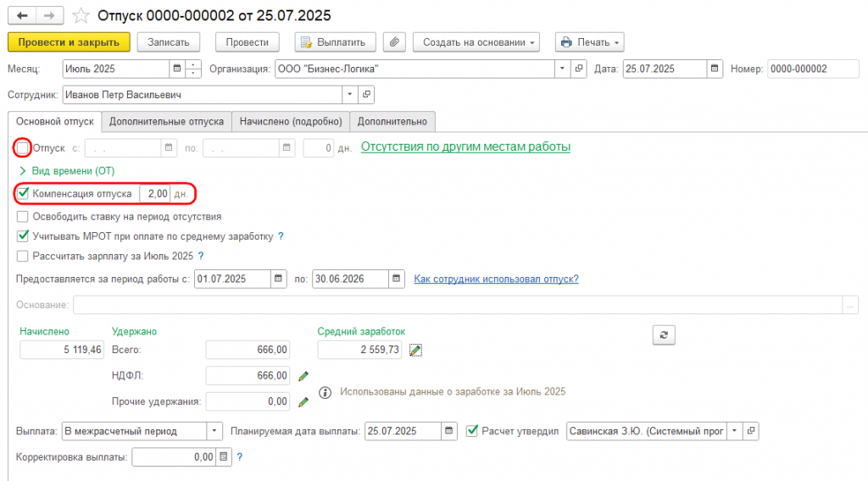Viewport: 868px width, 481px height.
Task: Open calendar for work period start 01.07.2025
Action: (278, 279)
